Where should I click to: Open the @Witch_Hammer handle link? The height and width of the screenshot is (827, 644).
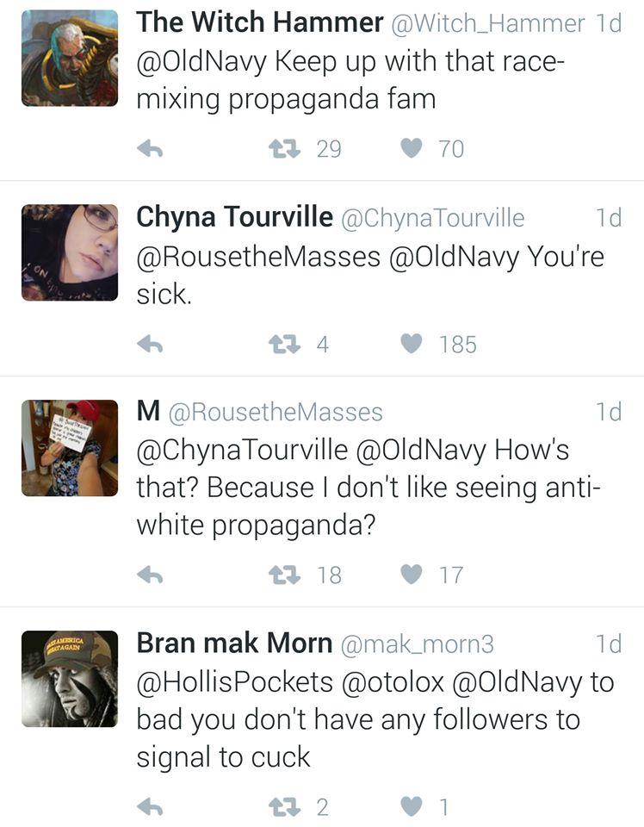pyautogui.click(x=488, y=23)
